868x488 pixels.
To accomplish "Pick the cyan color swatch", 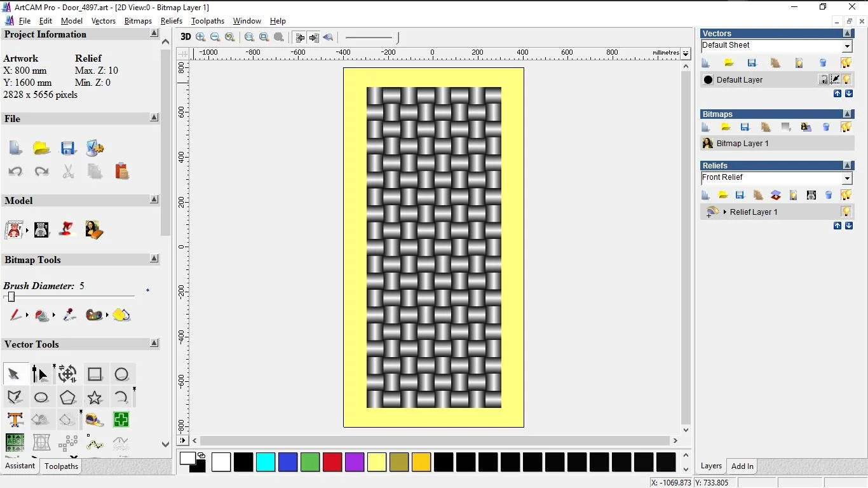I will [266, 462].
